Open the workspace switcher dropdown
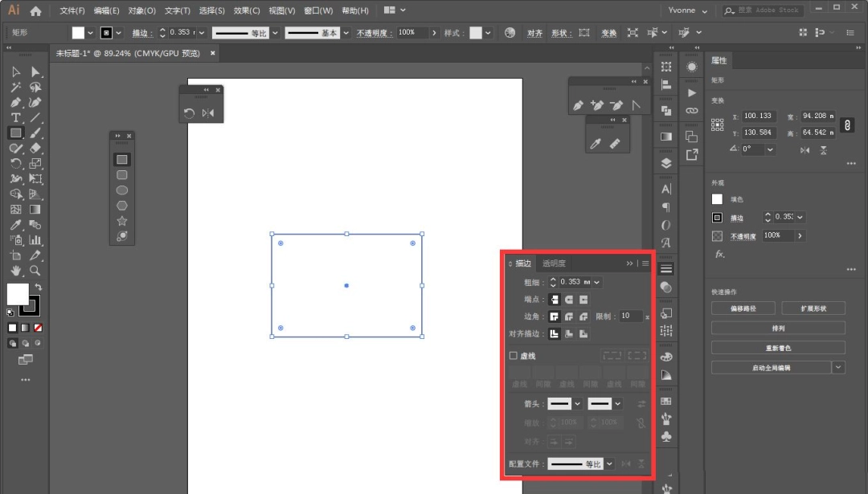 tap(395, 10)
